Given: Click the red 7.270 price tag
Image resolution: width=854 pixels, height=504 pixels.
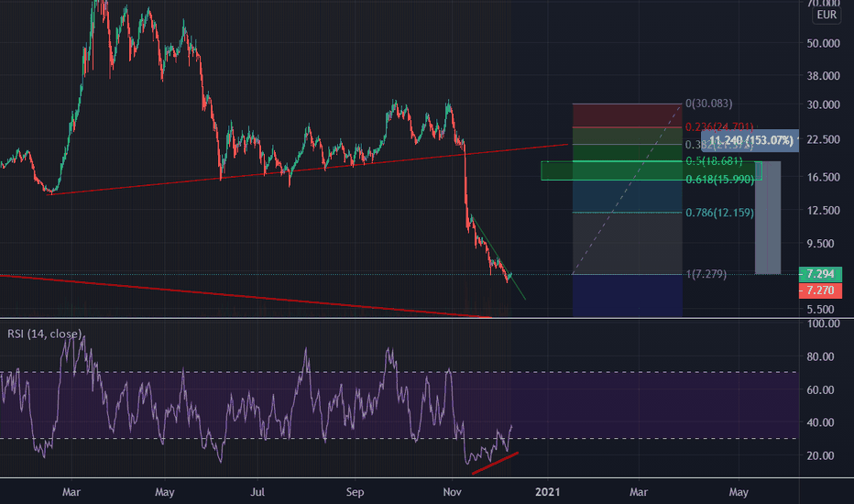Looking at the screenshot, I should pos(820,290).
